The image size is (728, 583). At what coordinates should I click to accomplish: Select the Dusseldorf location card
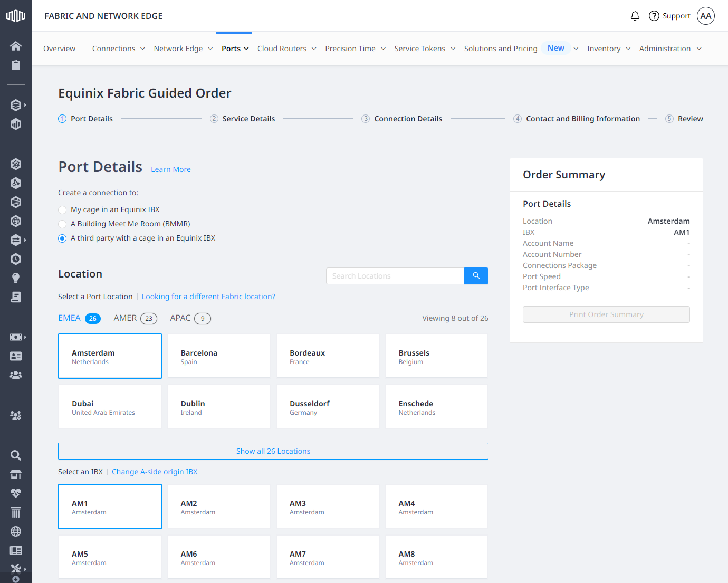[x=328, y=407]
